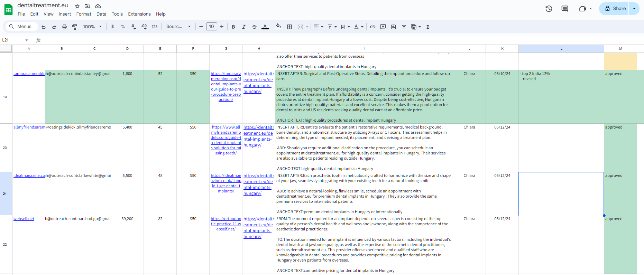Viewport: 644px width, 275px height.
Task: Click the name box showing L21
Action: pos(12,40)
